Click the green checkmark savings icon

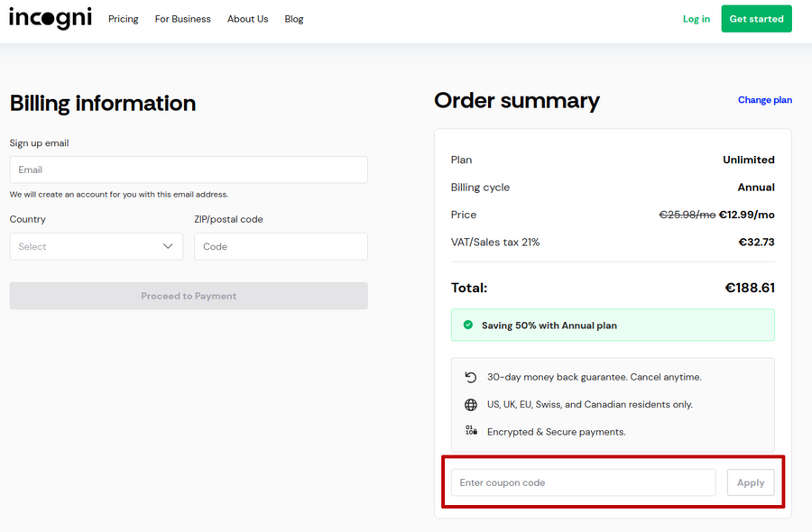point(467,325)
